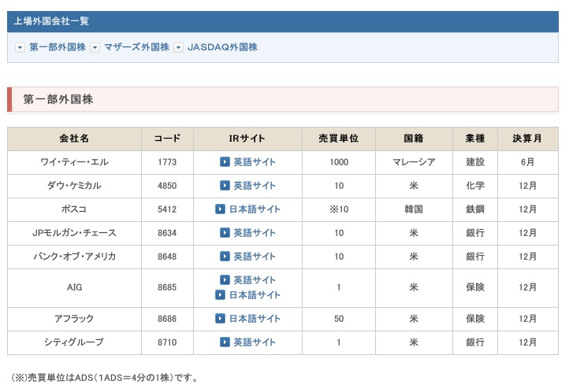Click the 第一部外国株 section heading
Screen dimensions: 569x392
pos(283,99)
